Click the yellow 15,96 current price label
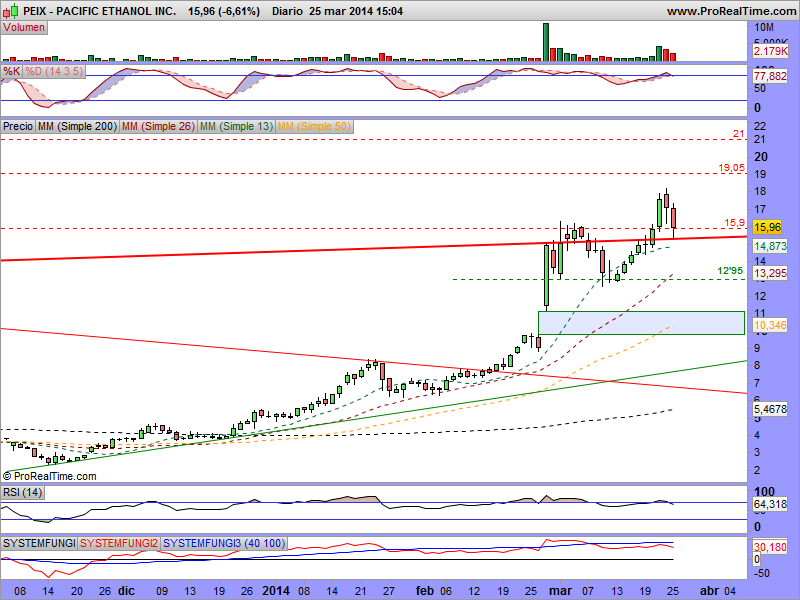The height and width of the screenshot is (600, 800). tap(767, 228)
